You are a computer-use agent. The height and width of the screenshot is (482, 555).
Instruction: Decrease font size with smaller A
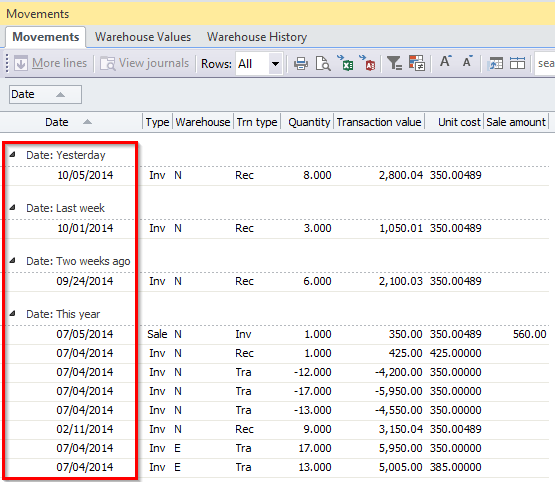(x=468, y=62)
